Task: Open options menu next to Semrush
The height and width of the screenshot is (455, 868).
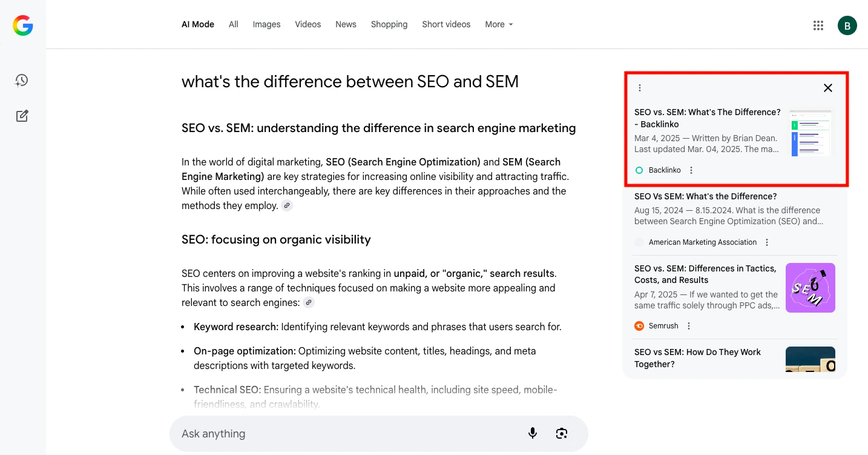Action: [x=689, y=326]
